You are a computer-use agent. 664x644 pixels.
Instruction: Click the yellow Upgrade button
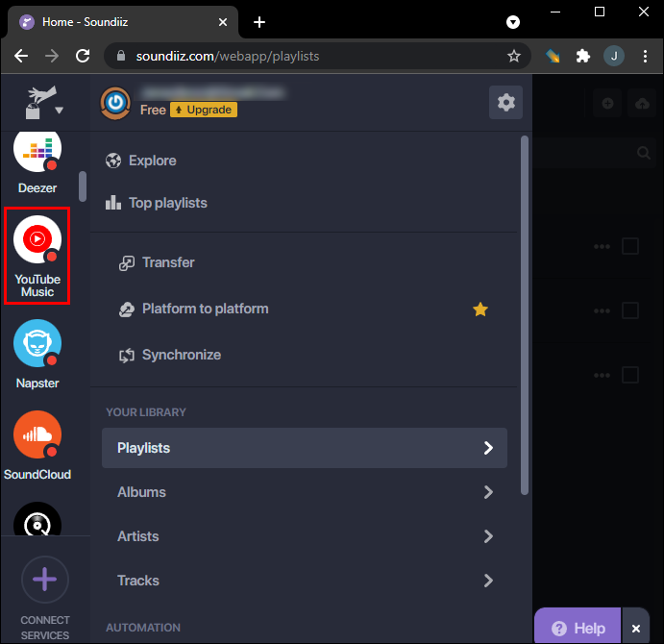tap(204, 111)
